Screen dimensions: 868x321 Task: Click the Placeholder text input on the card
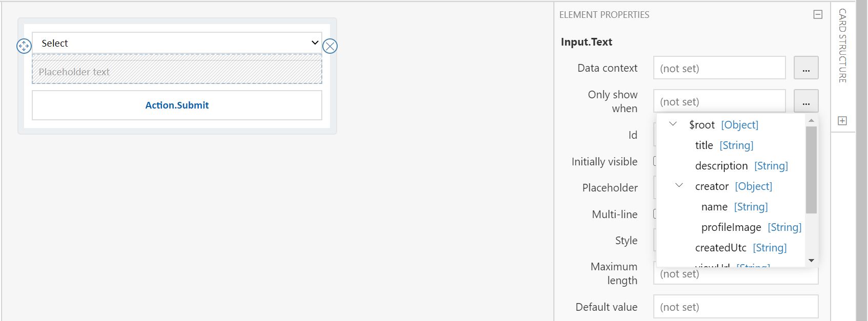pos(177,71)
